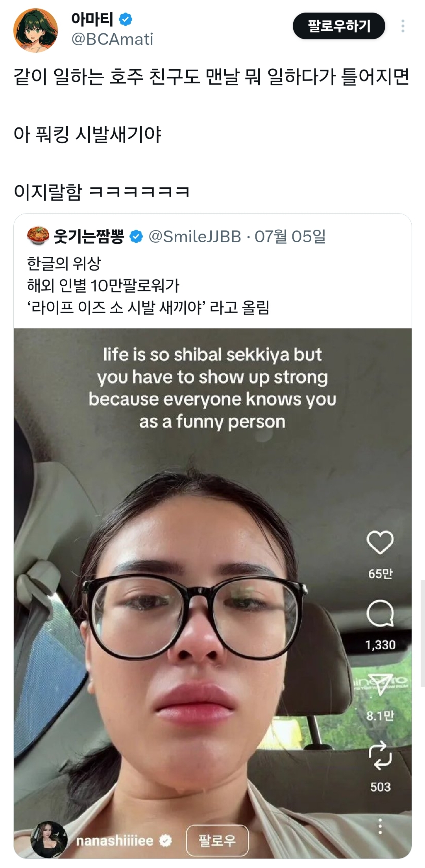Tap the nanashiiiiee username
This screenshot has height=868, width=425.
point(115,841)
